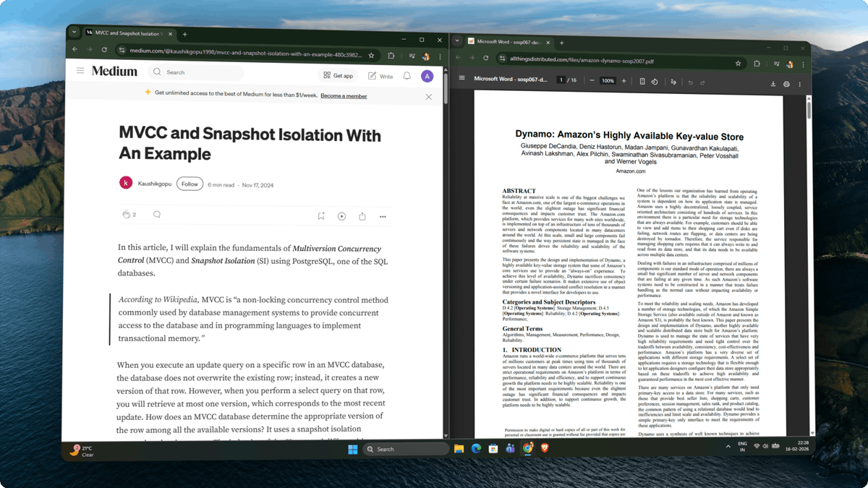Select the Microsoft Word sosp067 PDF tab
Viewport: 868px width, 488px height.
(510, 42)
